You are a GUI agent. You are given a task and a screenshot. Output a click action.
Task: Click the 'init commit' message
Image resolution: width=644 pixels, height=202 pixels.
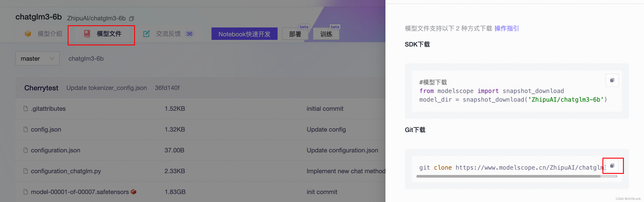[x=322, y=192]
